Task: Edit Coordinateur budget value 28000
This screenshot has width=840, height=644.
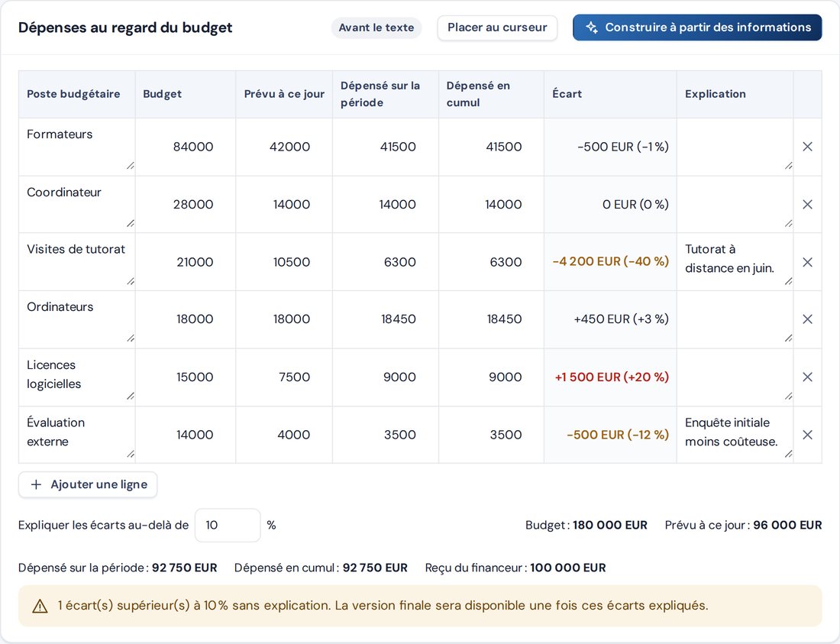Action: tap(186, 205)
